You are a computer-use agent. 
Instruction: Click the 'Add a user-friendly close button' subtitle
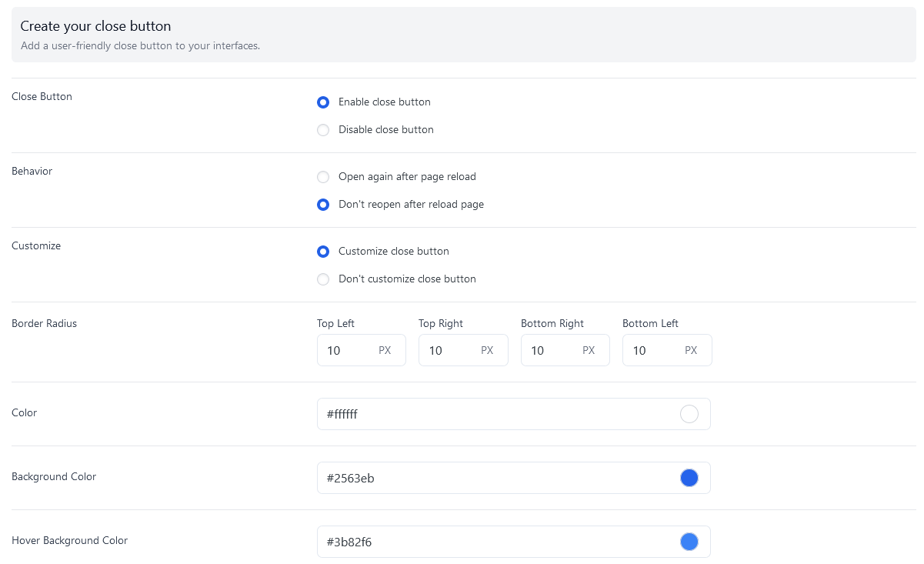(x=140, y=46)
